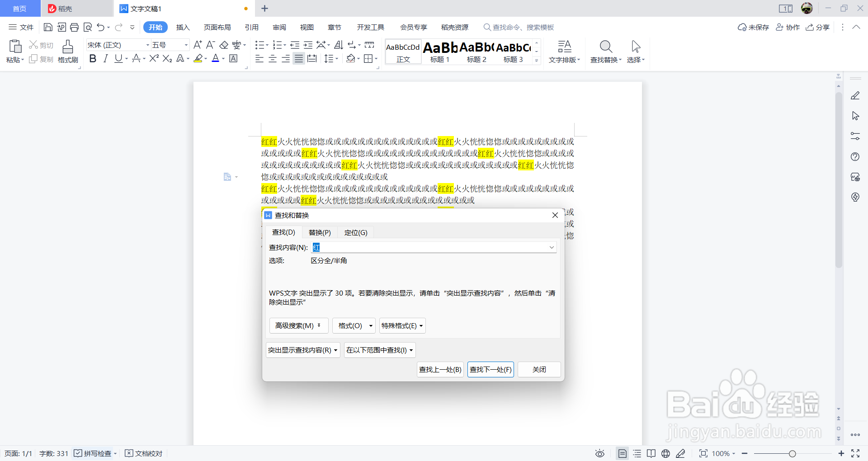The image size is (868, 461).
Task: Align text right
Action: click(286, 58)
